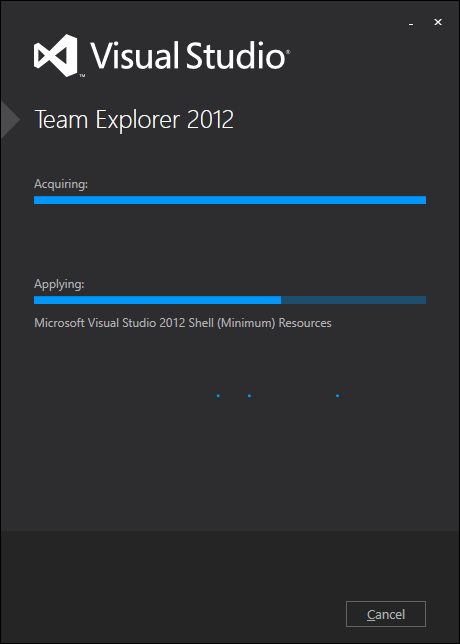This screenshot has width=460, height=644.
Task: Select the "Team Explorer 2012" title text
Action: pyautogui.click(x=134, y=120)
